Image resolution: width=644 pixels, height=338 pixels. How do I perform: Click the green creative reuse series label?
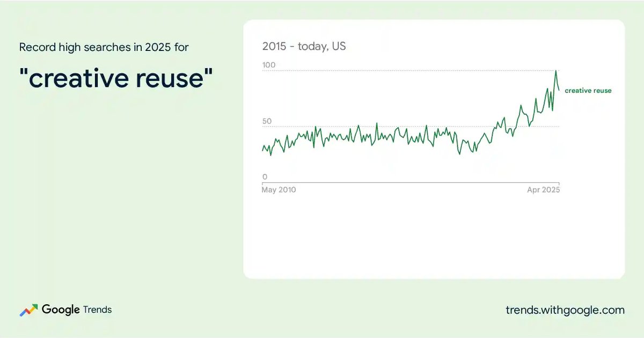[588, 91]
